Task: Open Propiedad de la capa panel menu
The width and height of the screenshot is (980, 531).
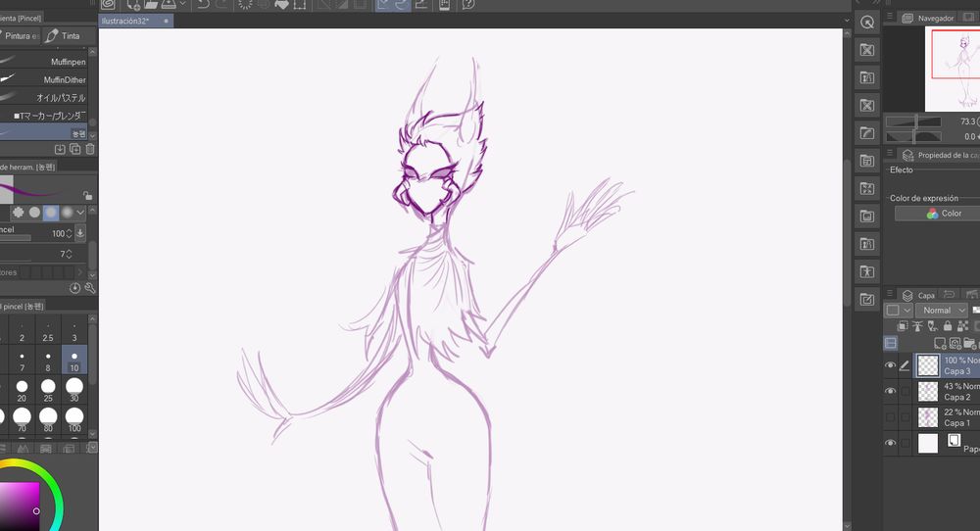Action: [890, 154]
